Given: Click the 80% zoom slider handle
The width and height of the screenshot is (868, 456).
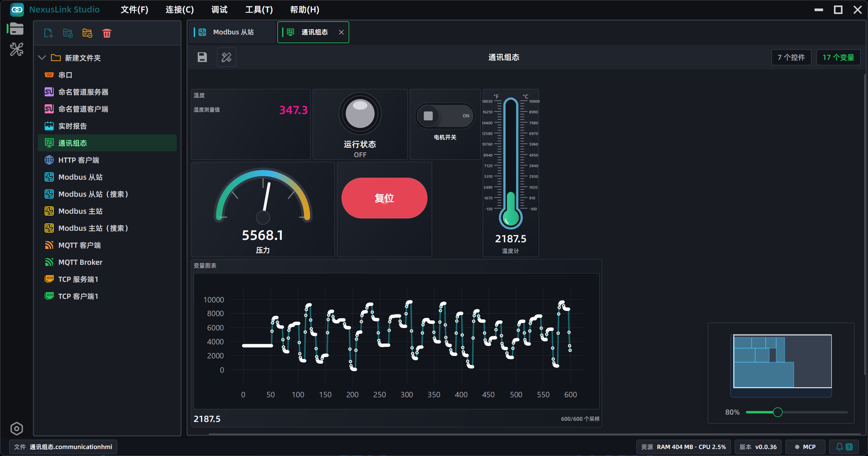Looking at the screenshot, I should point(778,412).
